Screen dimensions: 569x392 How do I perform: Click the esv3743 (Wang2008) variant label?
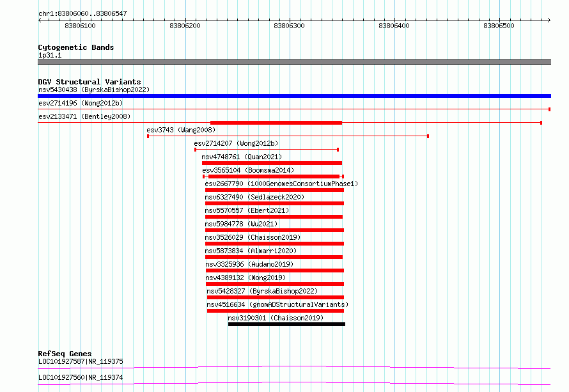click(x=181, y=130)
